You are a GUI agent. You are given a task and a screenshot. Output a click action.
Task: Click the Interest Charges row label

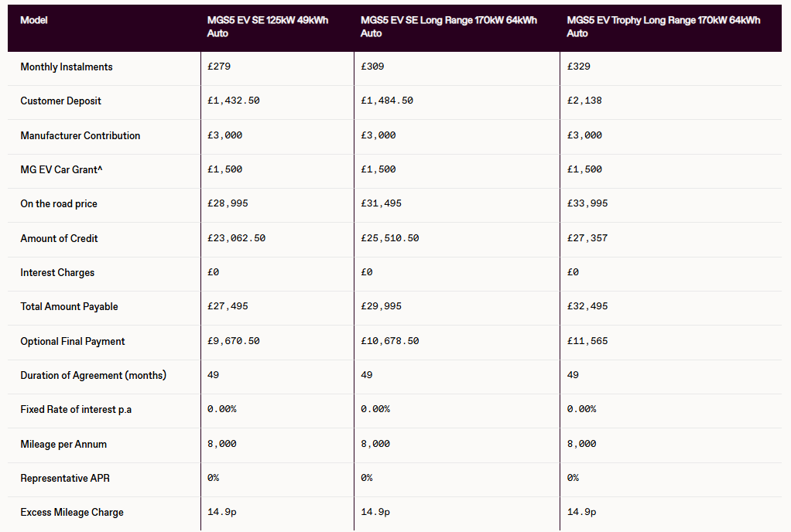click(57, 273)
